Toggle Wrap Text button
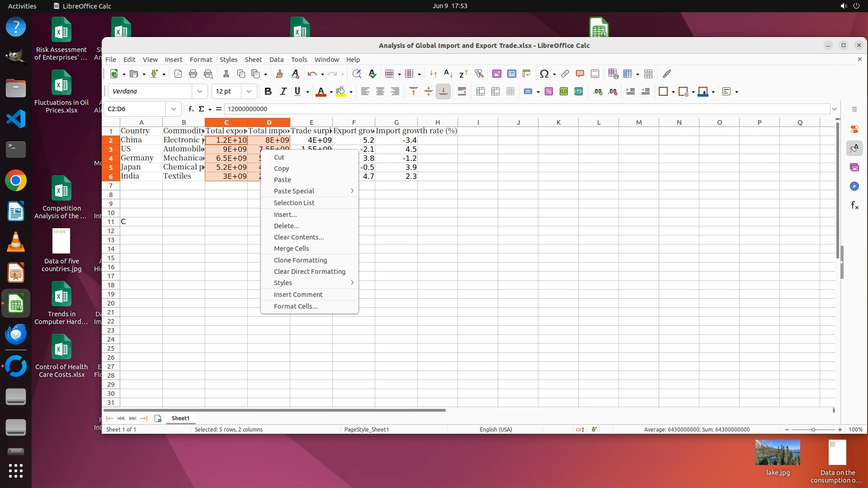The image size is (868, 488). pos(462,92)
